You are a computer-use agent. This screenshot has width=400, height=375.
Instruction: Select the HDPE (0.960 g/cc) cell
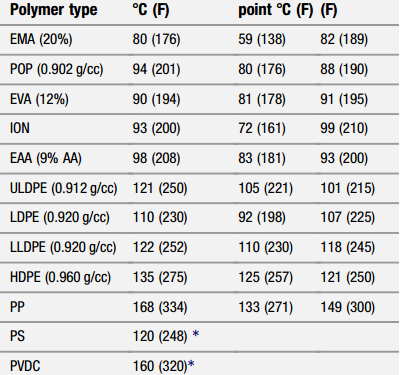60,277
